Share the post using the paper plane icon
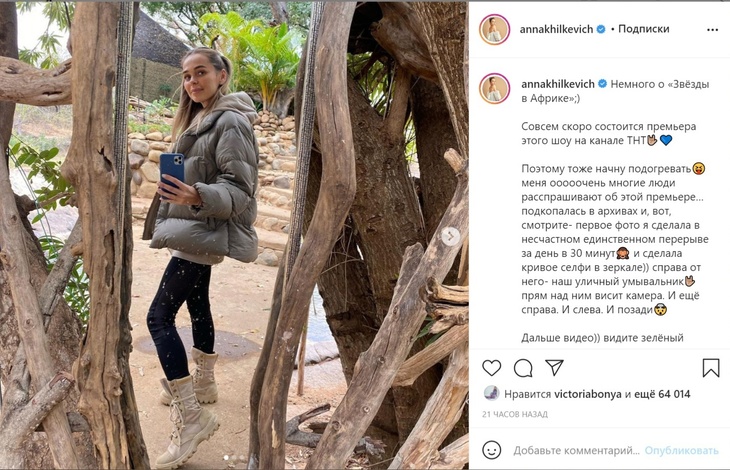730x470 pixels. click(554, 367)
